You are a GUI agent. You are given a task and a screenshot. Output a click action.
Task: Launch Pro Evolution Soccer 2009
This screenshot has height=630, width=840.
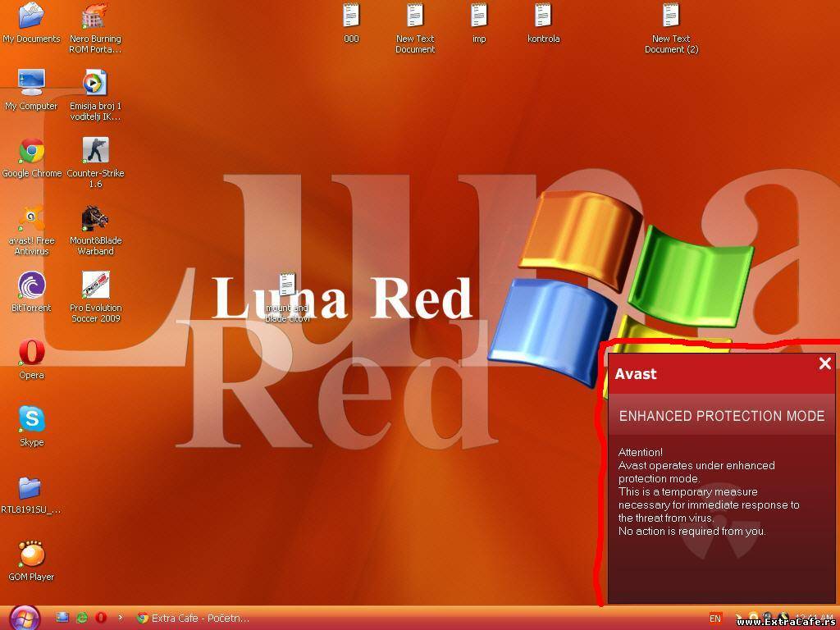pos(95,286)
